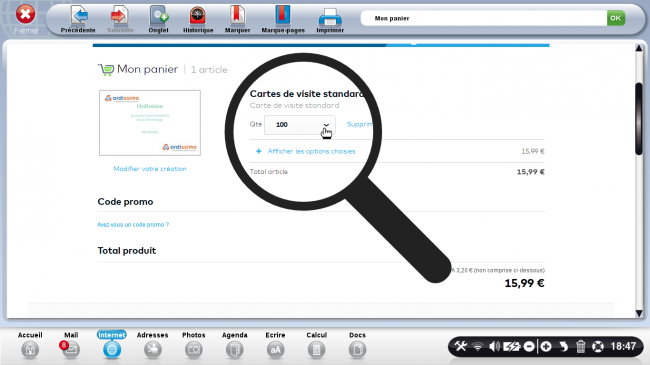Click the green OK button
Image resolution: width=650 pixels, height=365 pixels.
point(616,18)
